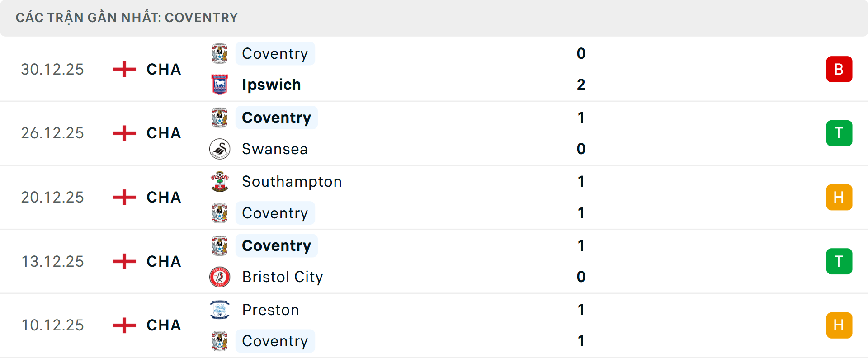The width and height of the screenshot is (868, 358).
Task: Open the Coventry team name link
Action: [275, 53]
